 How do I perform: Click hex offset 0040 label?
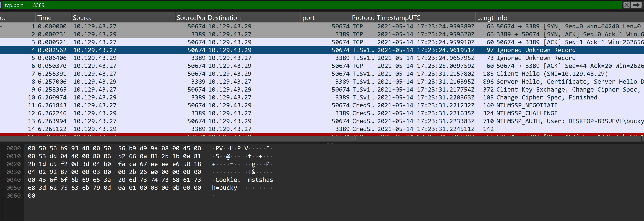13,180
